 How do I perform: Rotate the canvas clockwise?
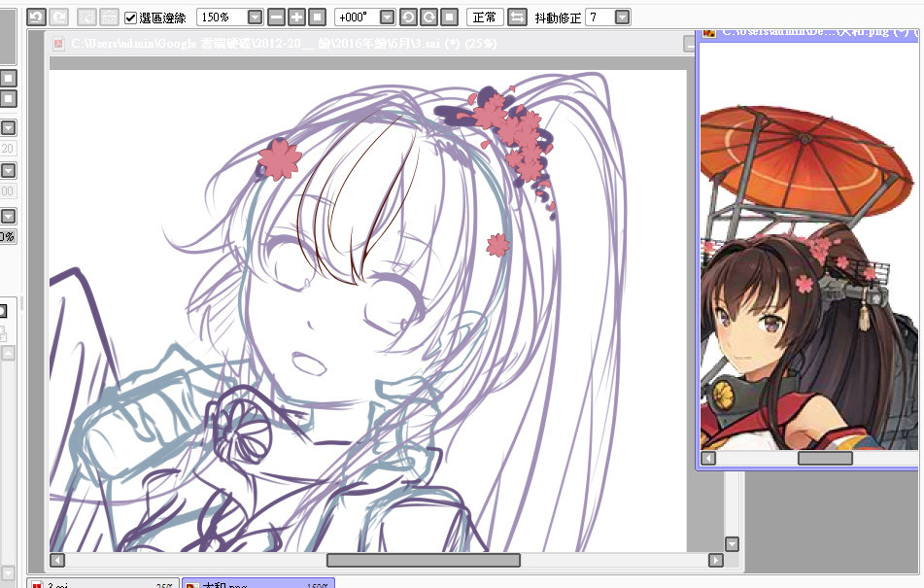click(x=428, y=17)
